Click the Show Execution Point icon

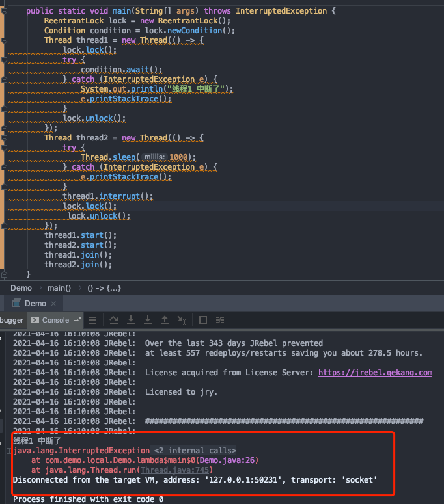pos(92,320)
